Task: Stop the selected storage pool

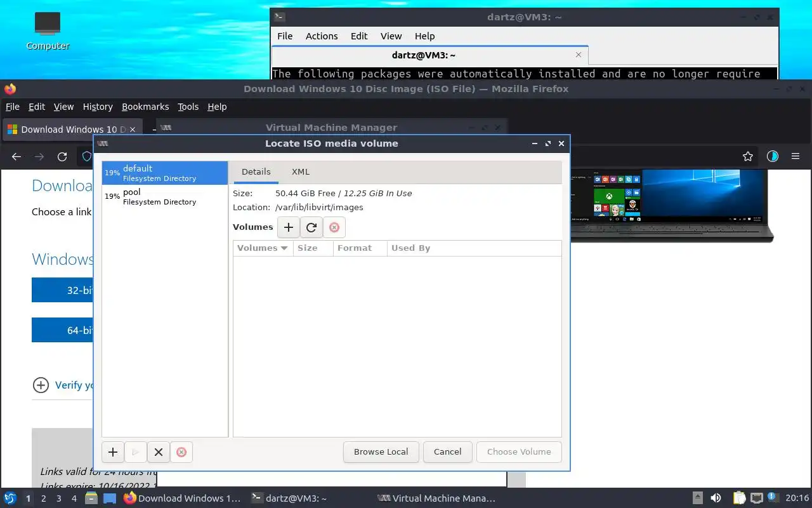Action: 159,452
